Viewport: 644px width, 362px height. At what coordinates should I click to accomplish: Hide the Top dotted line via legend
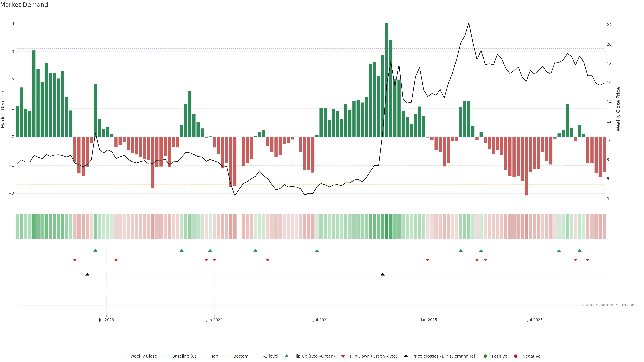214,356
